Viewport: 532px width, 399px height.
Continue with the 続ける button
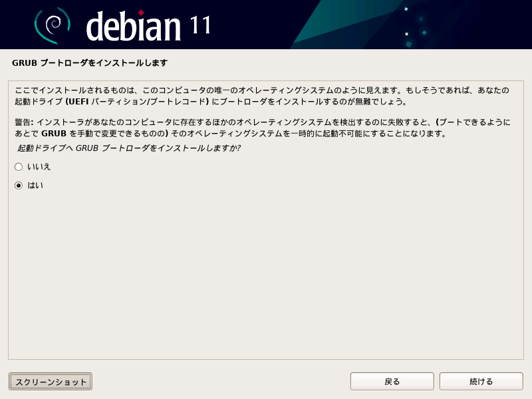pos(481,382)
